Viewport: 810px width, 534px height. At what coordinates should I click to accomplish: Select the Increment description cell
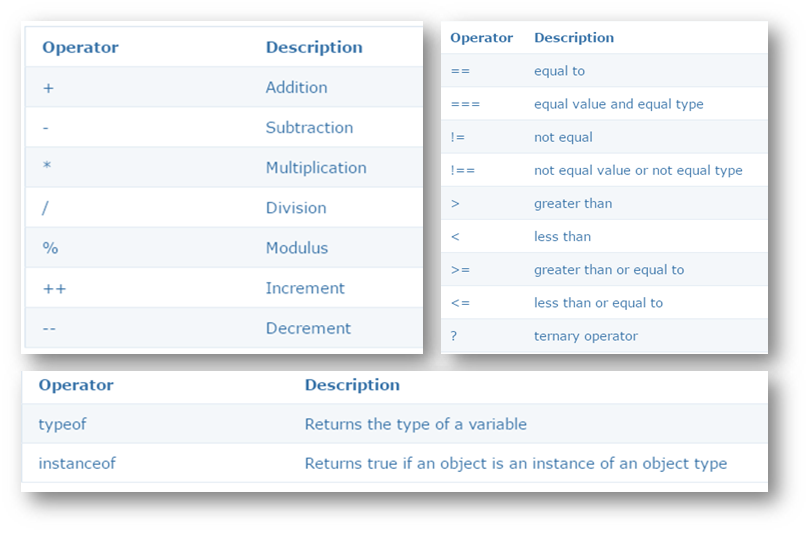point(305,288)
